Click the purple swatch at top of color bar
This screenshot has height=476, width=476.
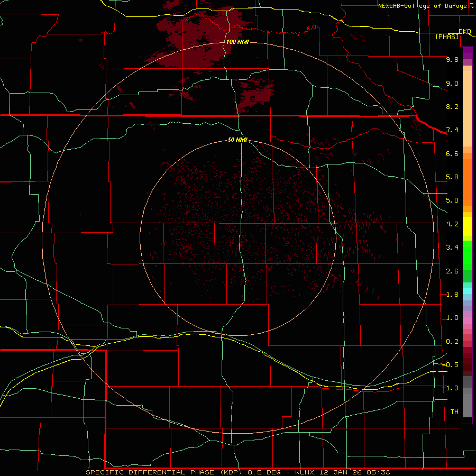coord(467,53)
